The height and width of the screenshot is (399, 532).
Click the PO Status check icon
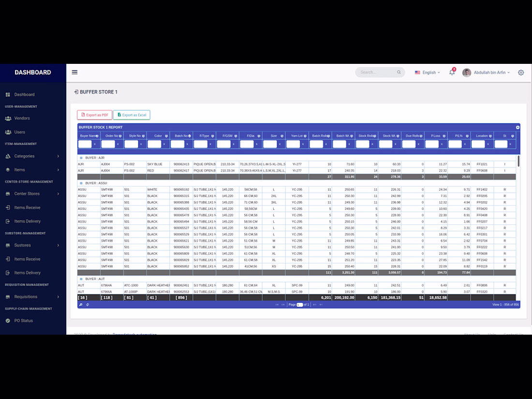click(8, 321)
